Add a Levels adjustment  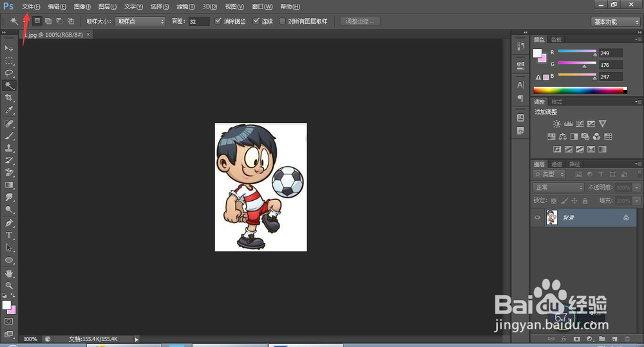click(x=569, y=124)
